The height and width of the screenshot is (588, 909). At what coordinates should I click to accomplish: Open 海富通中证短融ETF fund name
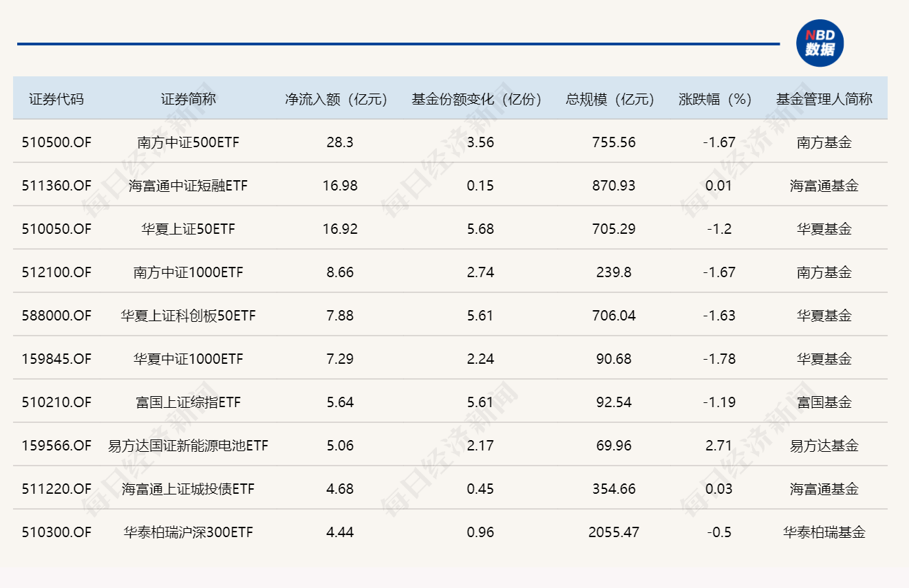point(188,186)
